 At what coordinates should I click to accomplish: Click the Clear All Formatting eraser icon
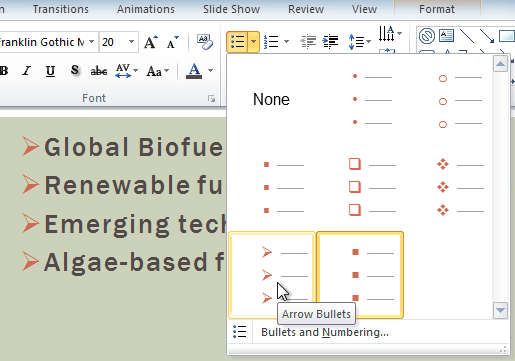pyautogui.click(x=204, y=42)
